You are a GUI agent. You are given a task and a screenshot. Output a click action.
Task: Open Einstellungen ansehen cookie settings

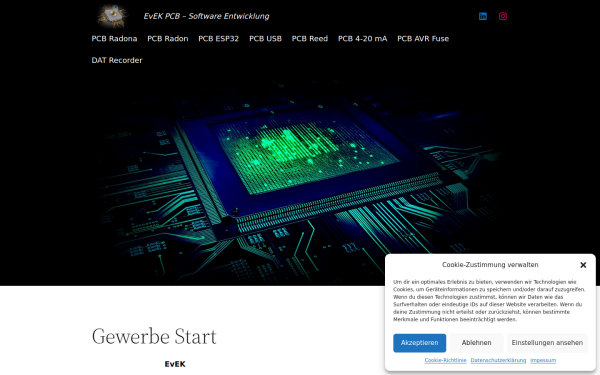click(x=547, y=343)
